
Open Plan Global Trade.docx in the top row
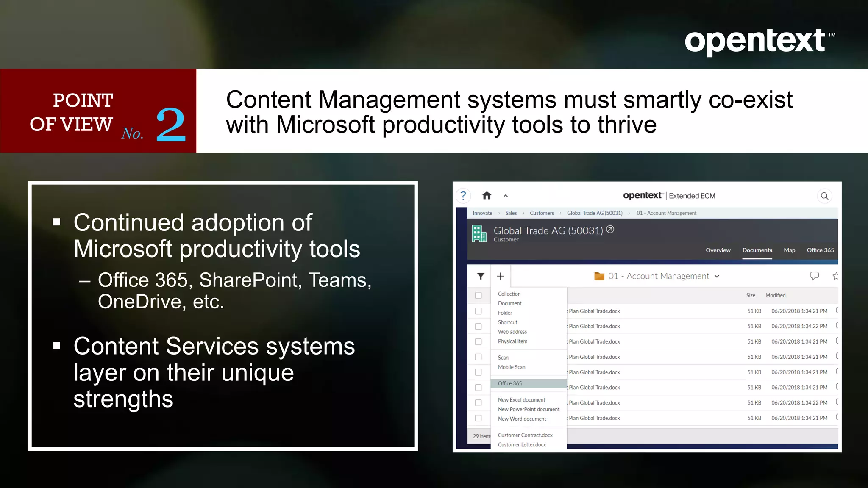click(594, 311)
